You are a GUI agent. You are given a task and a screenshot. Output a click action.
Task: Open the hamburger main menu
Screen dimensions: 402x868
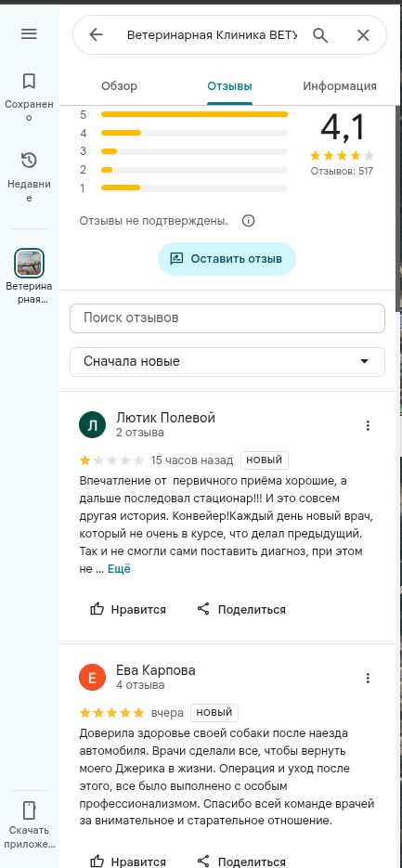pyautogui.click(x=29, y=34)
